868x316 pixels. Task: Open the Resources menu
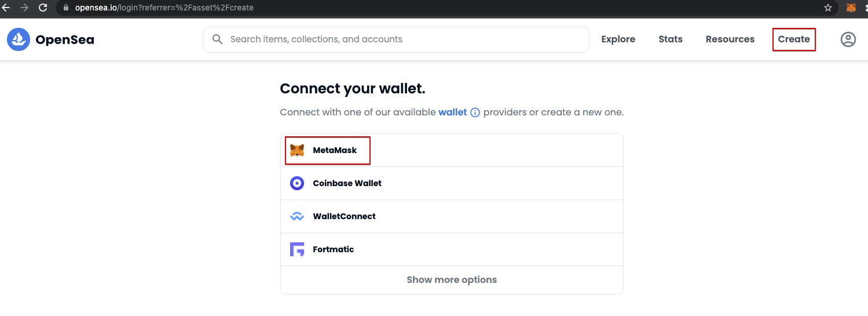pos(730,39)
